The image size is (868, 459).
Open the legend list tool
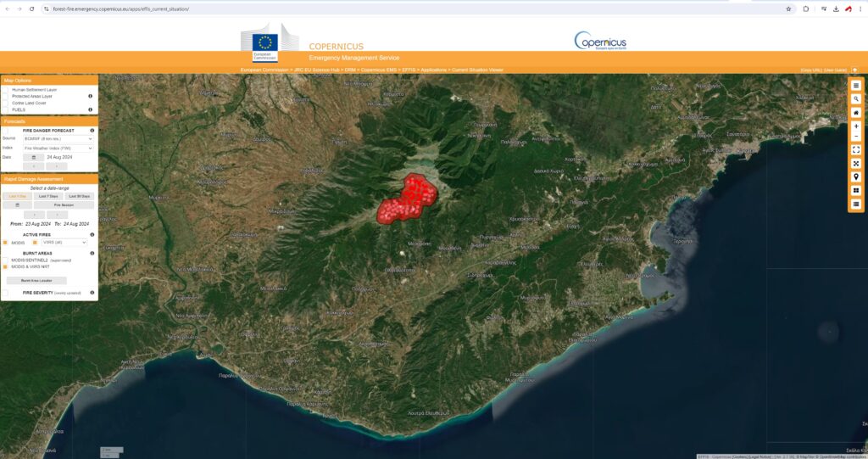[856, 204]
